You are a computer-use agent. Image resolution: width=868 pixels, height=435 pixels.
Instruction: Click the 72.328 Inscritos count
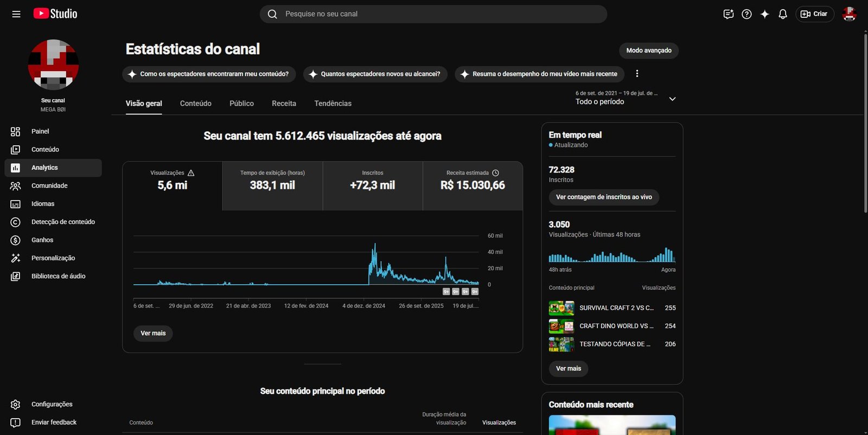pos(561,170)
